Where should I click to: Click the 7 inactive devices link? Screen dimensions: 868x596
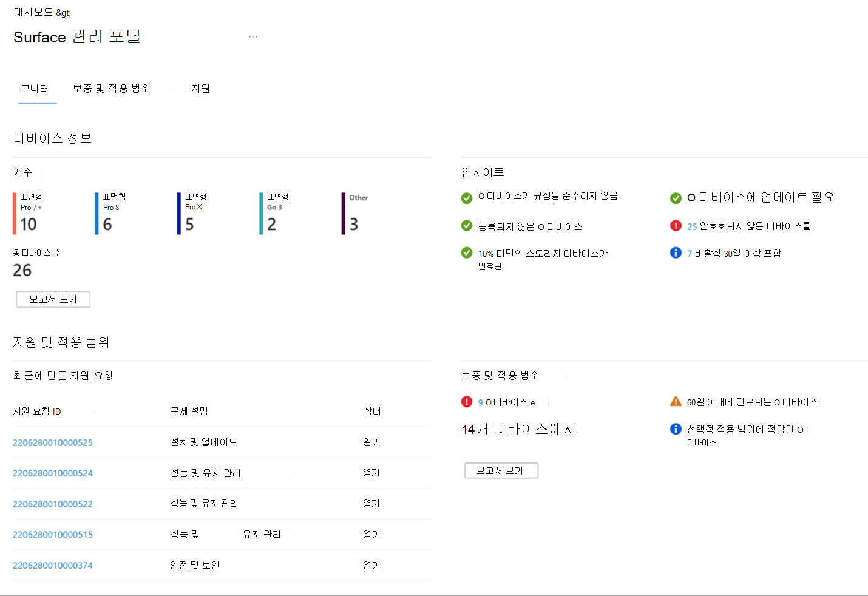tap(690, 254)
